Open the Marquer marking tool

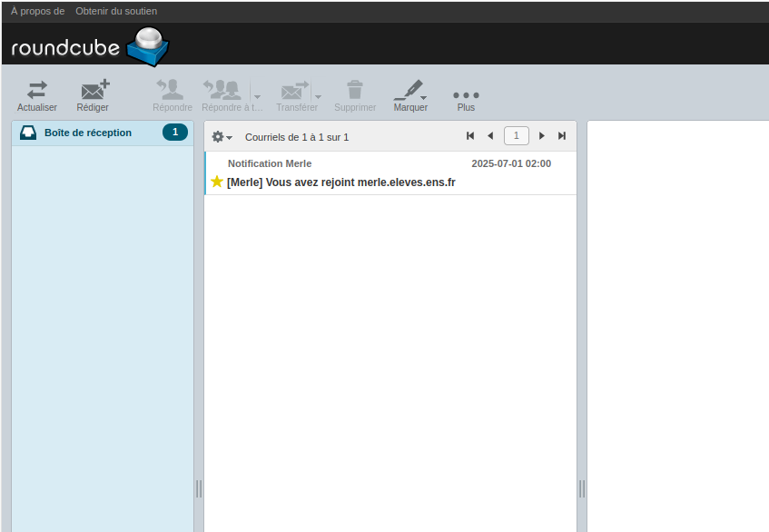pos(410,91)
